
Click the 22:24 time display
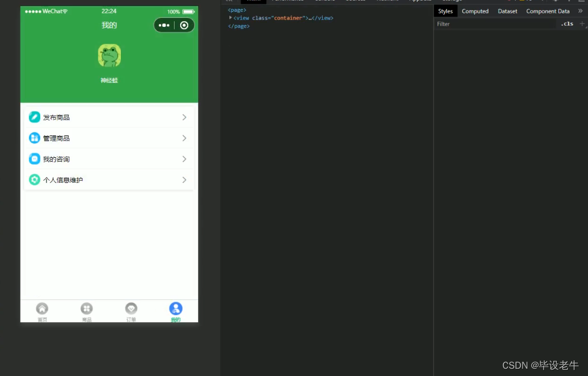click(x=109, y=11)
